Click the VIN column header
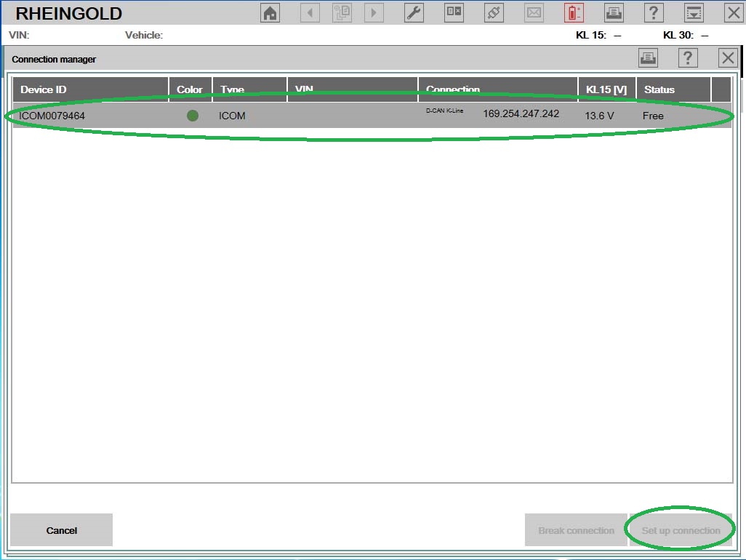 pos(353,89)
